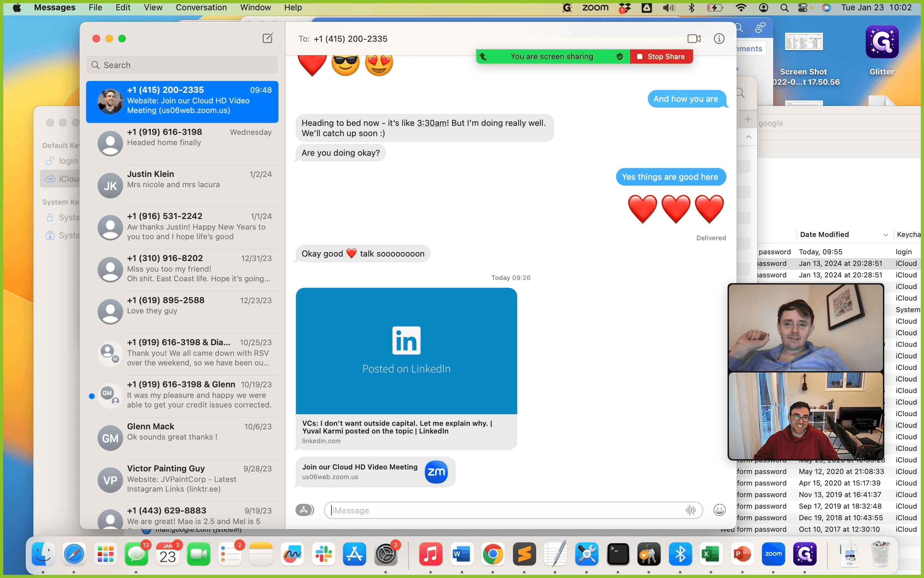Open Reminders from the Dock
924x578 pixels.
(x=230, y=554)
